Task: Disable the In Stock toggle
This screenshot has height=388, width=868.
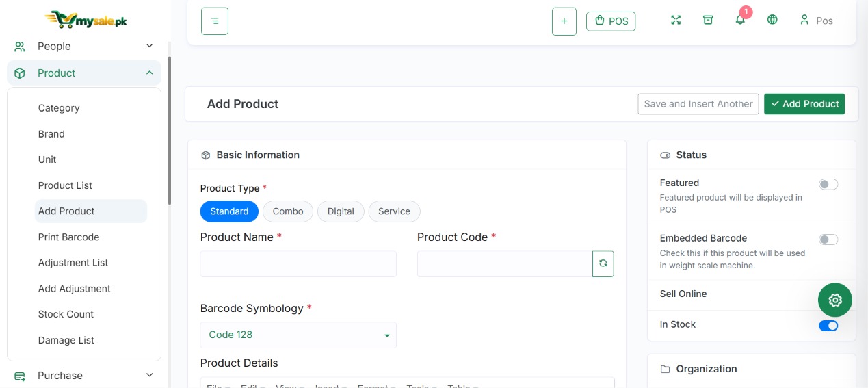Action: pyautogui.click(x=828, y=326)
